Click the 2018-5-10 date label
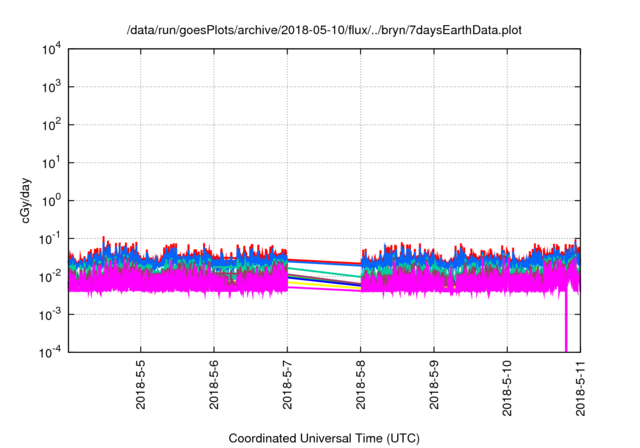Viewport: 640px width, 448px height. (x=507, y=388)
